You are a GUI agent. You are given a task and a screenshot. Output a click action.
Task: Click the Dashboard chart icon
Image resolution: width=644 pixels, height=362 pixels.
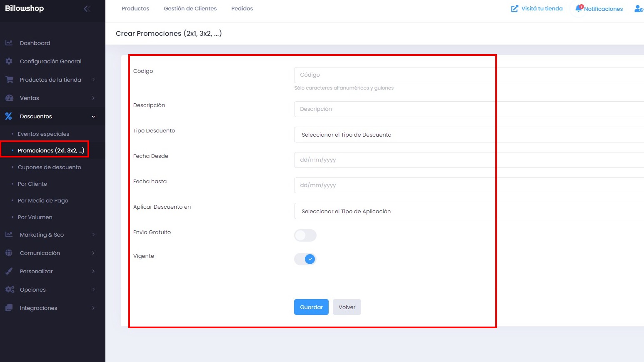9,43
